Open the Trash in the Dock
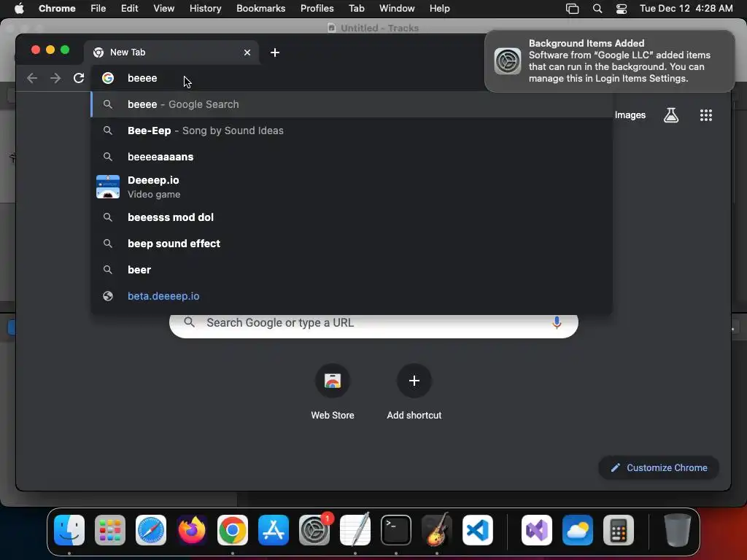 [678, 530]
